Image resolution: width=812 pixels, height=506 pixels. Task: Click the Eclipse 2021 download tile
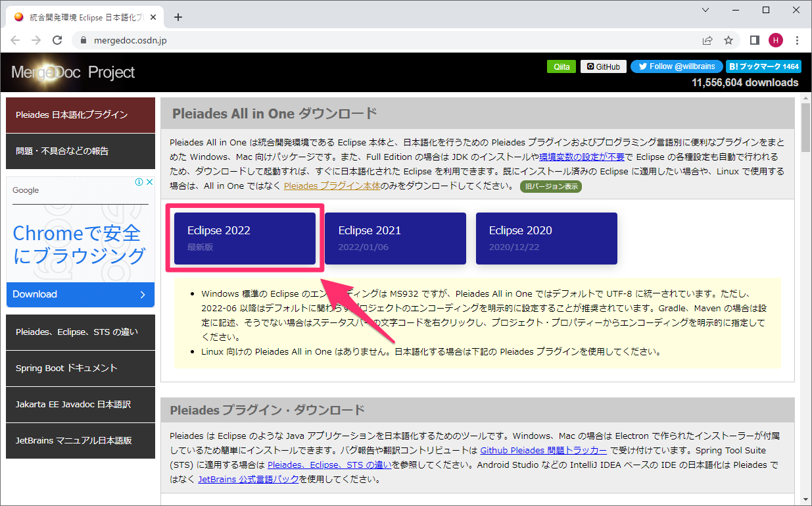tap(395, 238)
